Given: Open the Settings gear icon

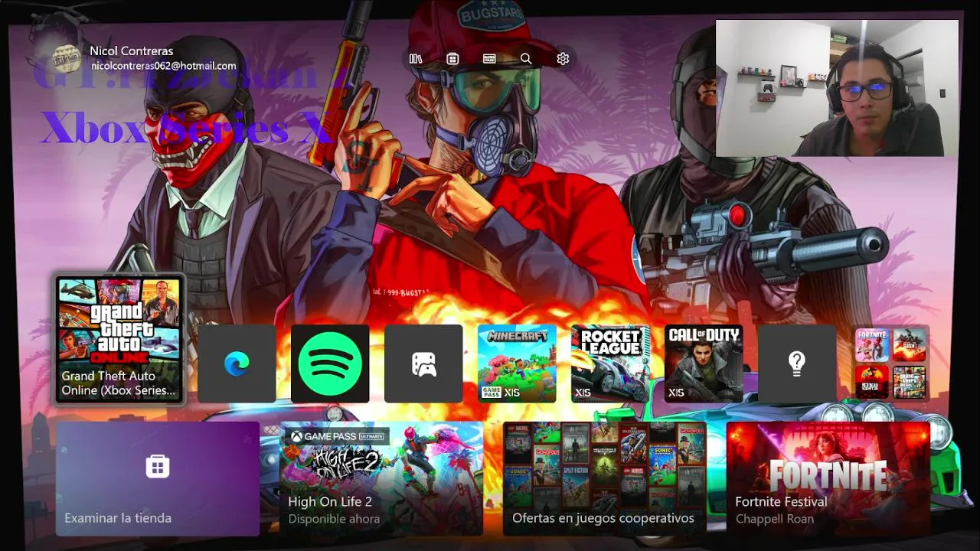Looking at the screenshot, I should click(563, 59).
